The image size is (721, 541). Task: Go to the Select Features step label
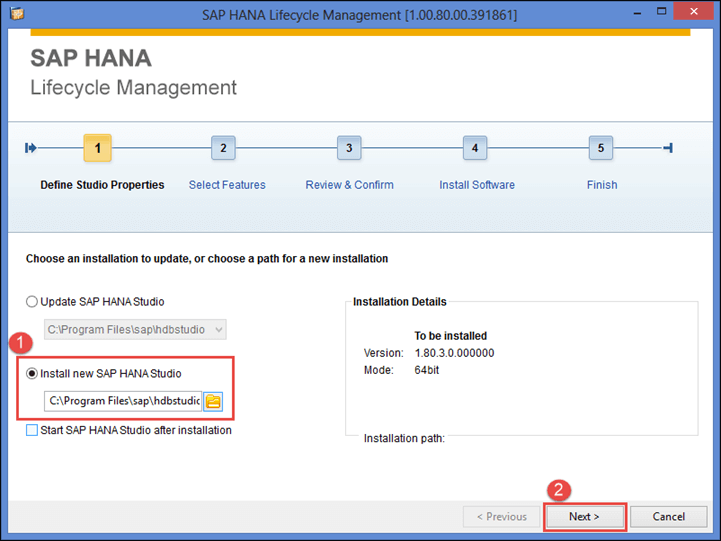(x=227, y=185)
